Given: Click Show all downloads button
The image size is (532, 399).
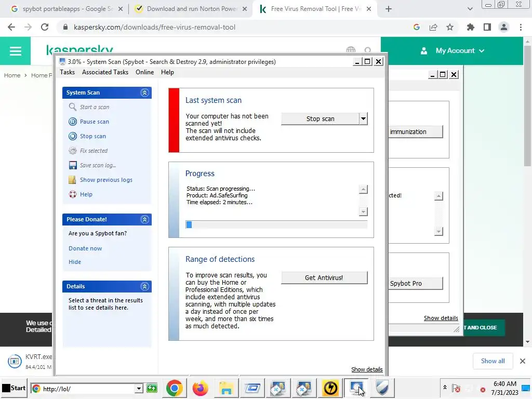Looking at the screenshot, I should pos(493,361).
